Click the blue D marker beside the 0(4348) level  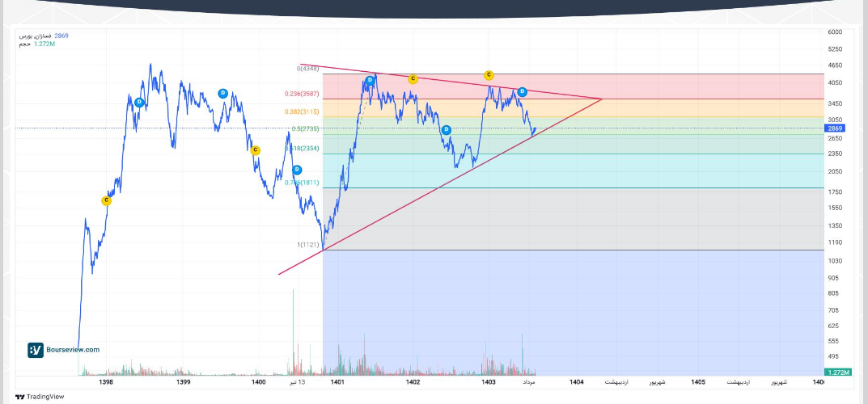(370, 80)
